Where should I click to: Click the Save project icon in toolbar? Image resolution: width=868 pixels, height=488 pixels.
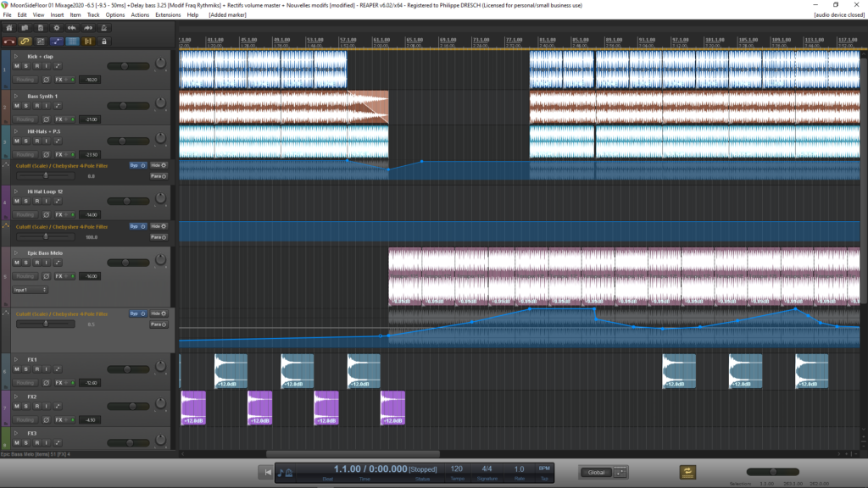pyautogui.click(x=41, y=28)
